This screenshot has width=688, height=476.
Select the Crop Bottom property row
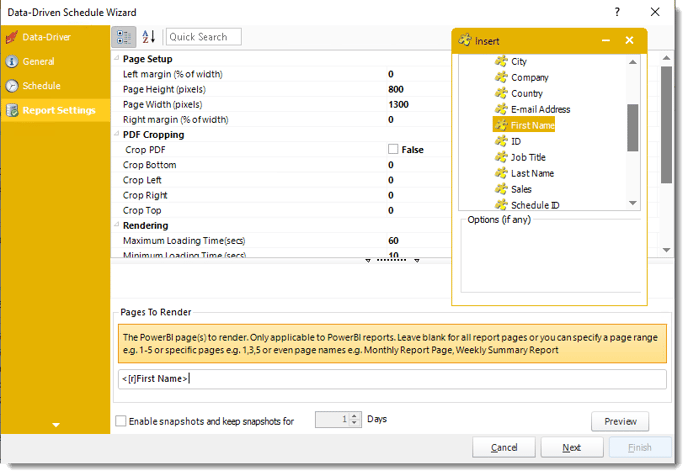point(281,165)
